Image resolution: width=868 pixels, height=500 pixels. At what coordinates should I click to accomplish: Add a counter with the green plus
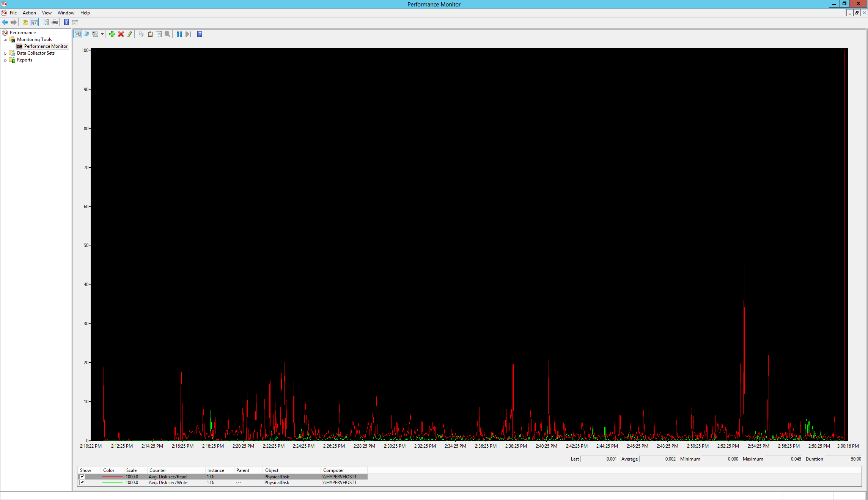coord(112,34)
